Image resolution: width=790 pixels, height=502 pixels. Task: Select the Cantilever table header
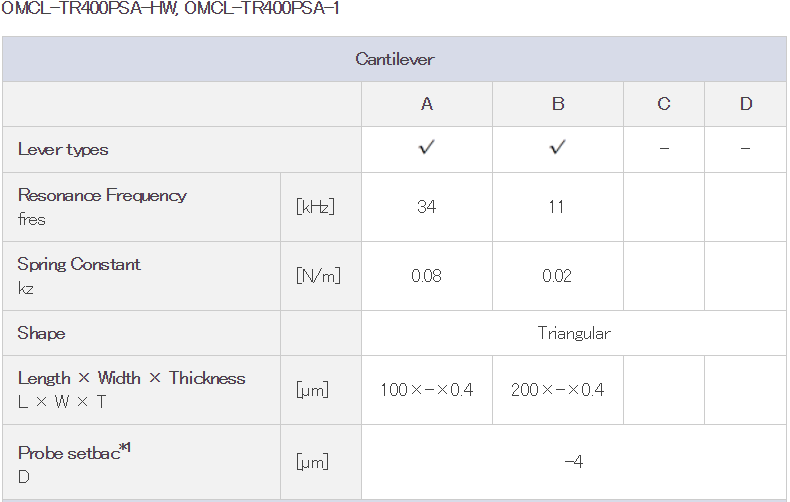click(394, 59)
